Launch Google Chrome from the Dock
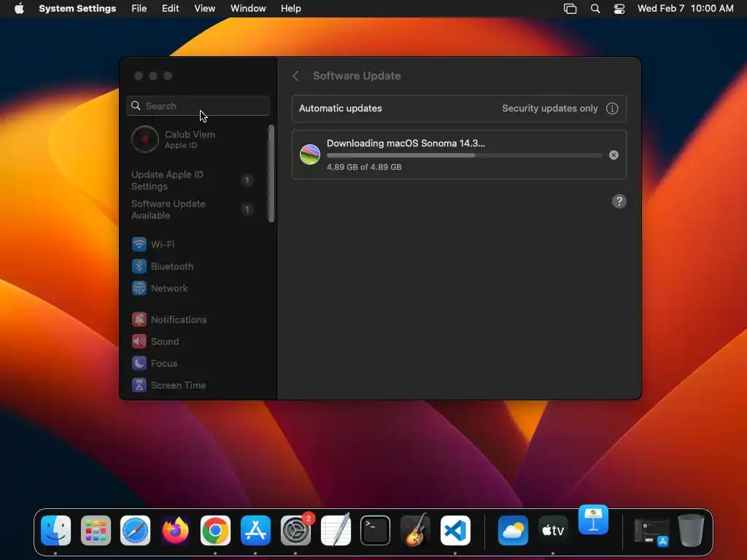 215,530
